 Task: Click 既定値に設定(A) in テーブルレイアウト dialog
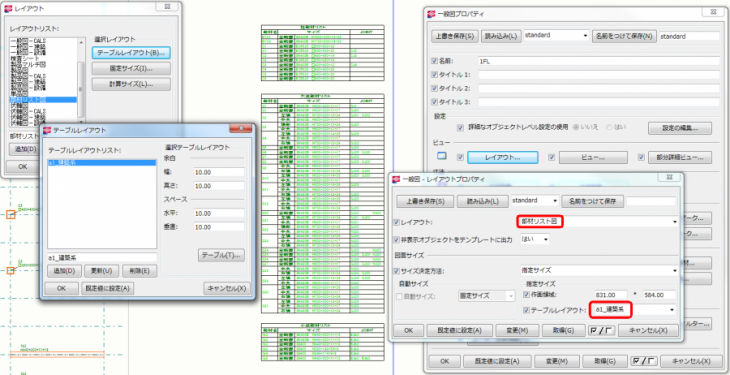click(x=108, y=288)
